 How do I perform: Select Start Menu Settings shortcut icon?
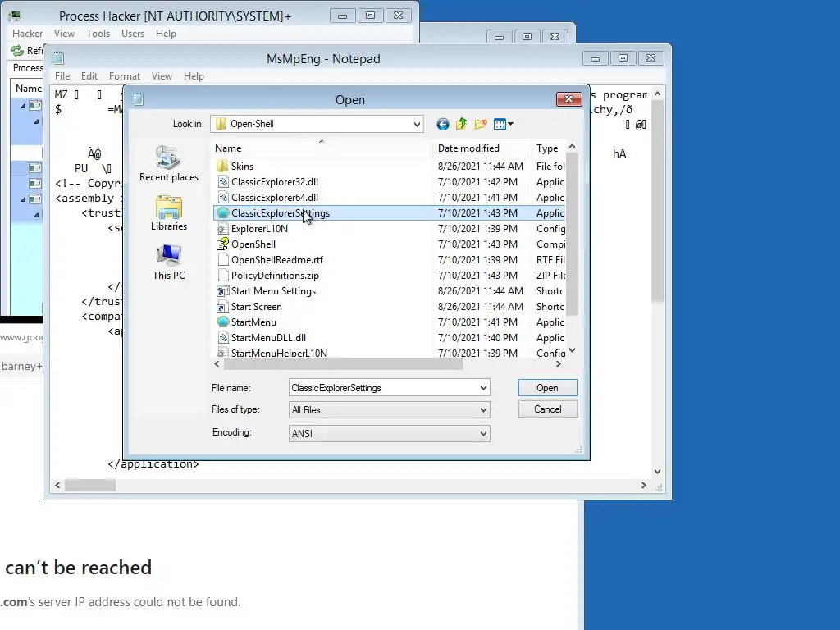[222, 291]
